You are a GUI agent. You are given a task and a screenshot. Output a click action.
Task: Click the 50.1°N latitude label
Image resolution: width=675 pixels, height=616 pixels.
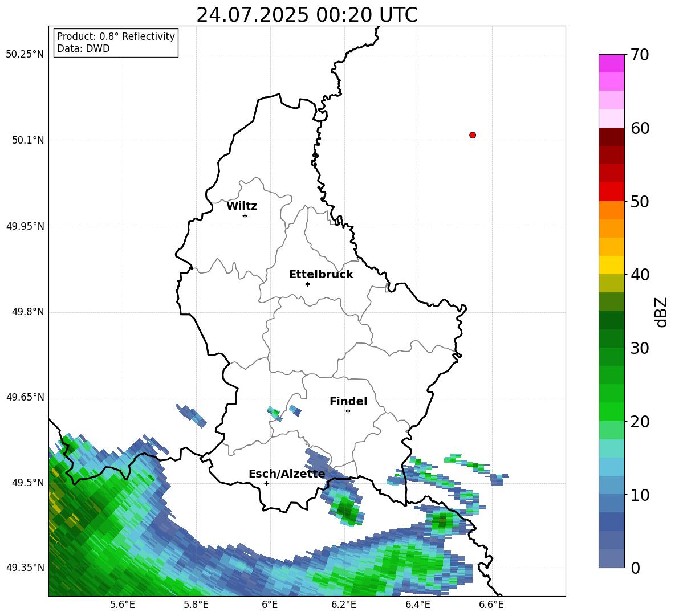click(x=28, y=140)
